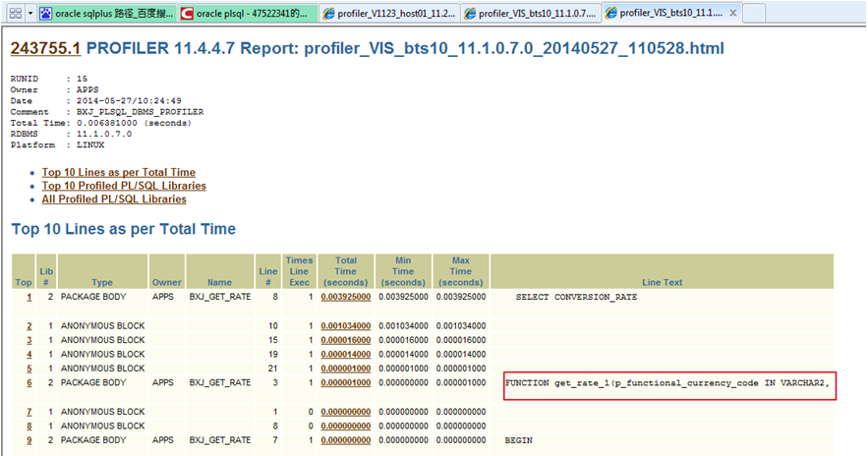Open total time 0.000016000 link
The width and height of the screenshot is (868, 456).
[346, 340]
